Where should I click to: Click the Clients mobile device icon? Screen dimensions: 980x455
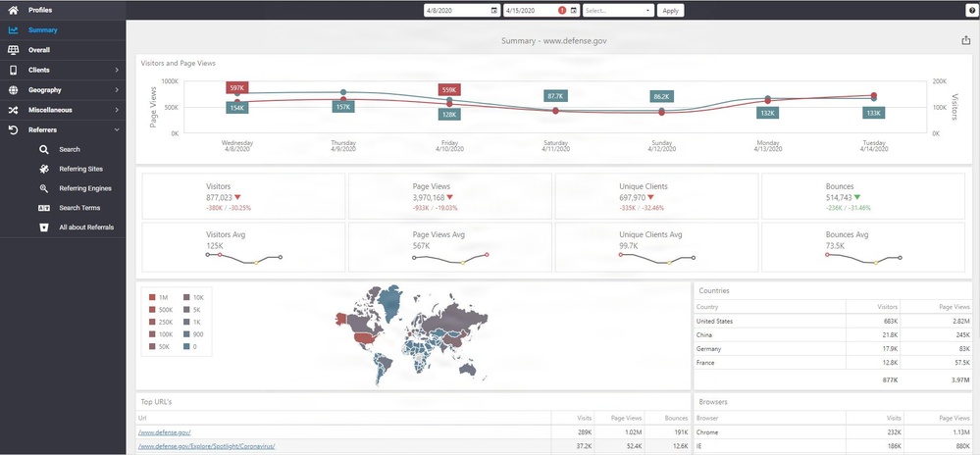13,70
